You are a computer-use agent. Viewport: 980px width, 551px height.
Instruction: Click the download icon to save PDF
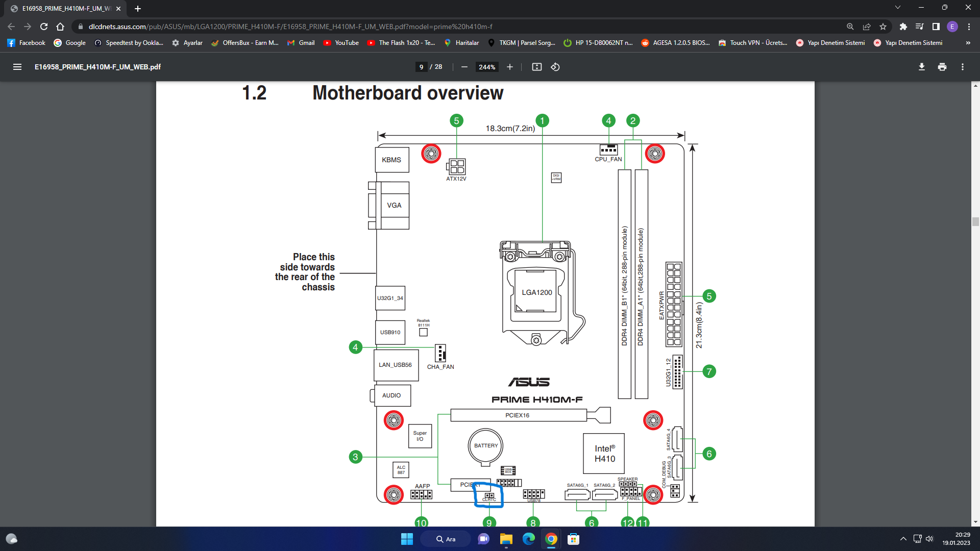click(921, 67)
